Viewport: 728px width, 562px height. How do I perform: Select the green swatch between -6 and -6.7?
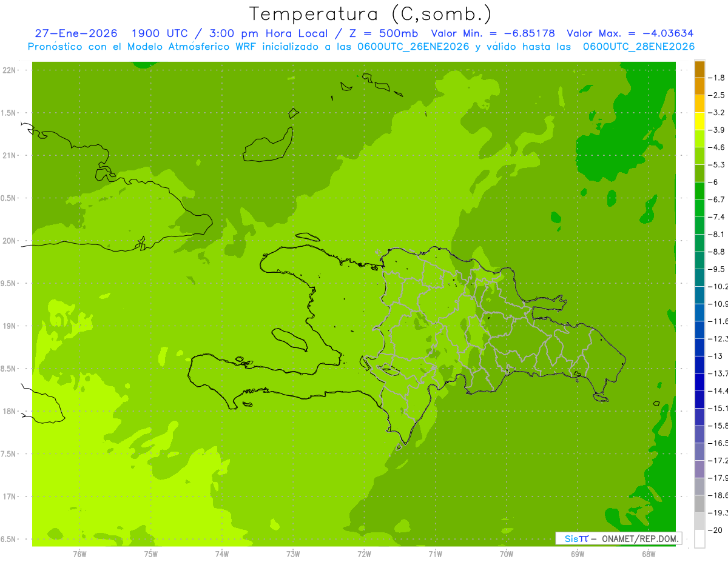(699, 191)
